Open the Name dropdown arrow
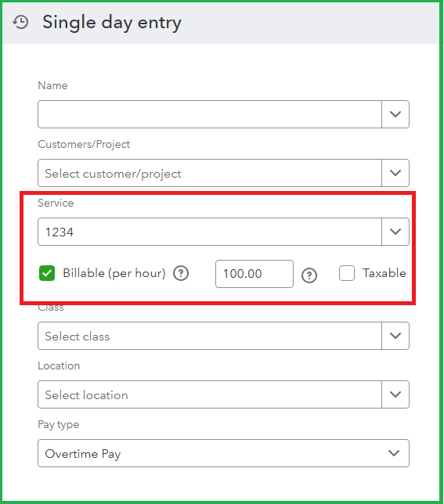The image size is (444, 504). [x=395, y=114]
